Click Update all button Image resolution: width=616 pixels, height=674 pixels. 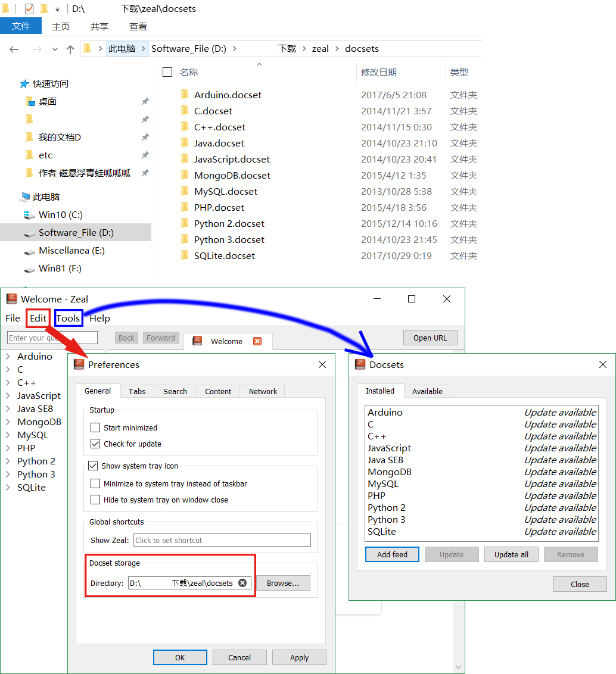click(511, 554)
